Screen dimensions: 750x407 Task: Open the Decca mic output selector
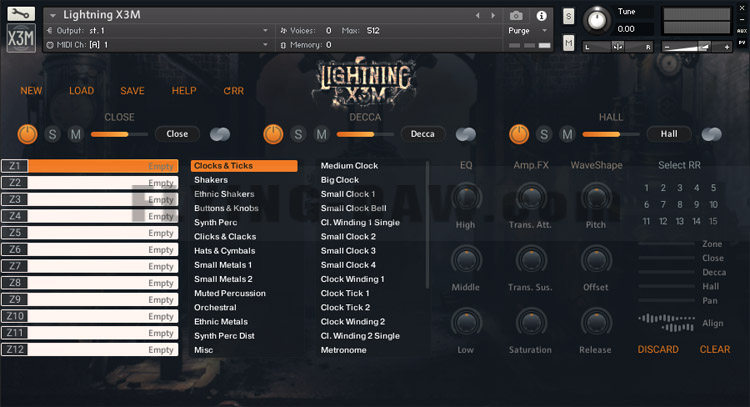[x=423, y=134]
